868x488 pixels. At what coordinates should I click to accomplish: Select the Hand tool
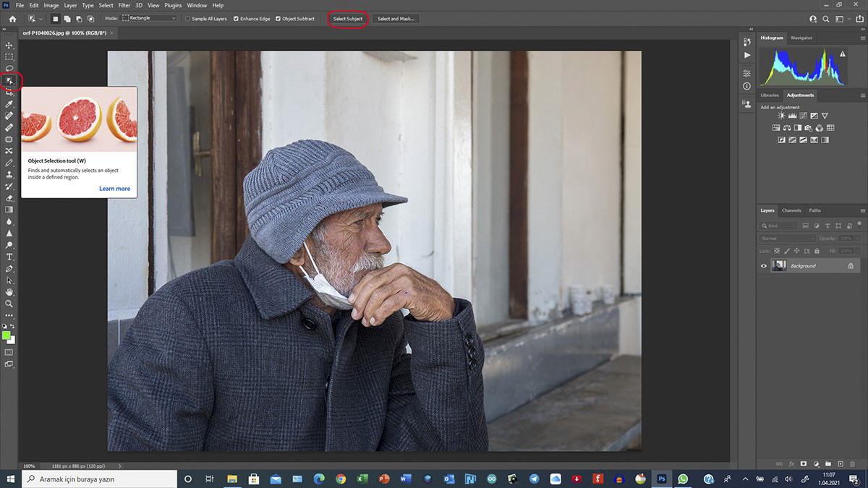point(9,292)
